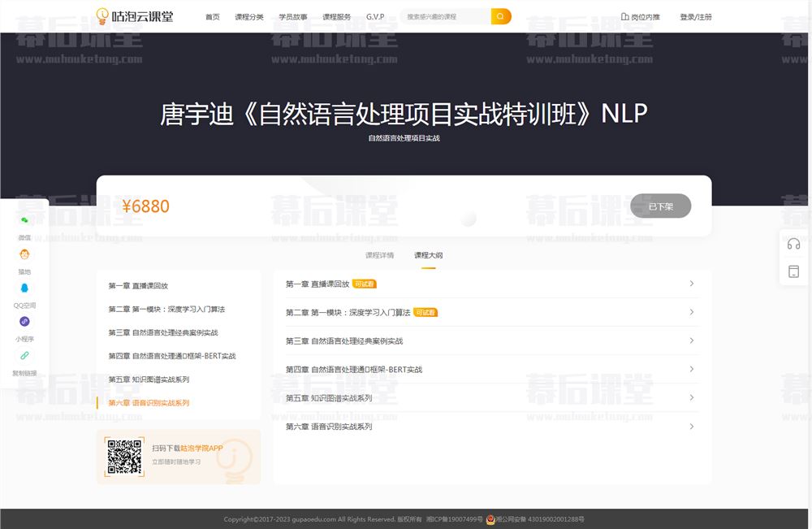Copy link with the 复制链接 icon

click(24, 355)
